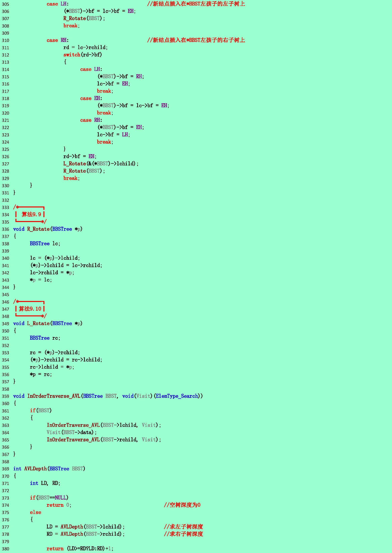Click '(*BBST)->bf = lc->bf = EH;' line 319
The height and width of the screenshot is (553, 392).
pyautogui.click(x=133, y=105)
